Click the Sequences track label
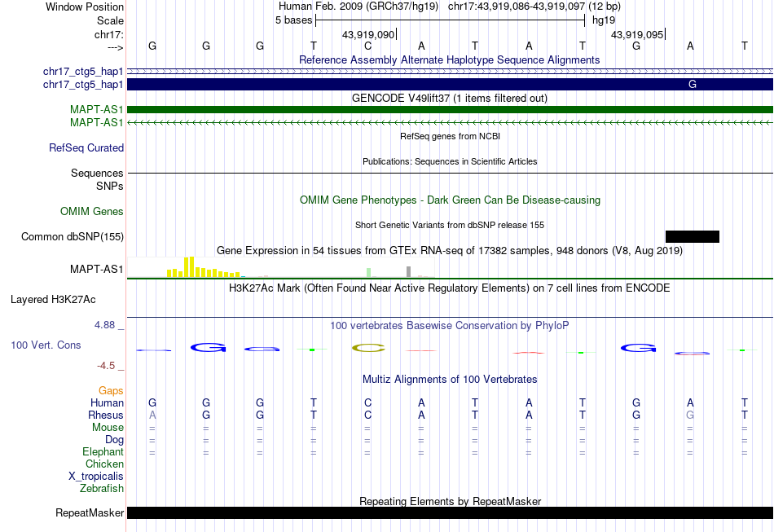 click(x=97, y=173)
